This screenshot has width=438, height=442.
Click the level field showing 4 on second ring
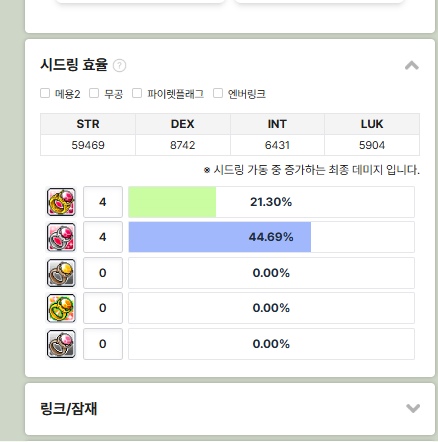(x=103, y=237)
